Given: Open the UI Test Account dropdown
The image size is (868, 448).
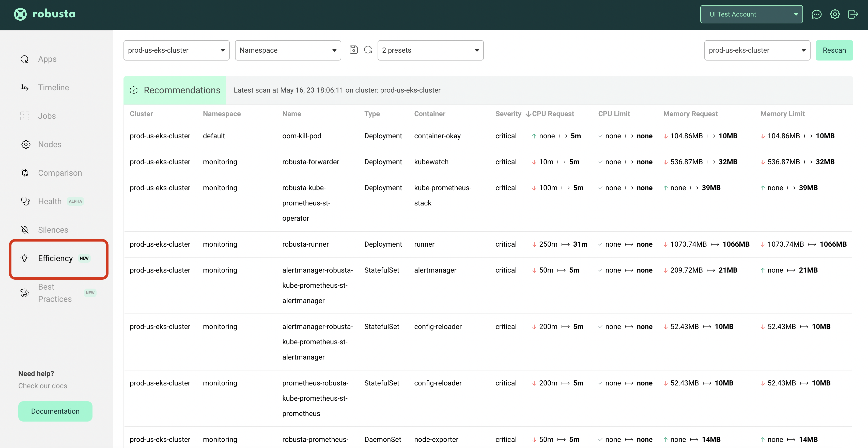Looking at the screenshot, I should pos(751,14).
